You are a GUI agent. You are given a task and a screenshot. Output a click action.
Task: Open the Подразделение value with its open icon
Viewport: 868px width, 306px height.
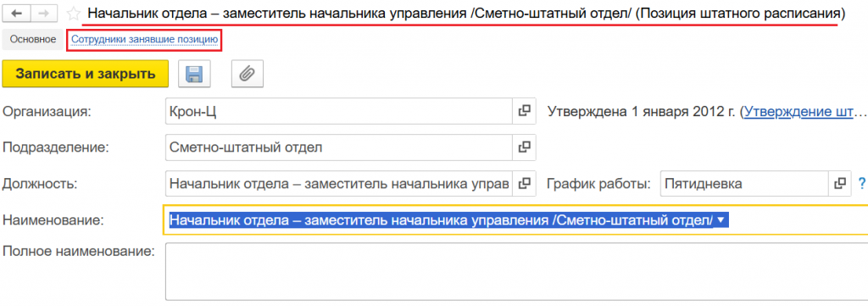[x=524, y=147]
